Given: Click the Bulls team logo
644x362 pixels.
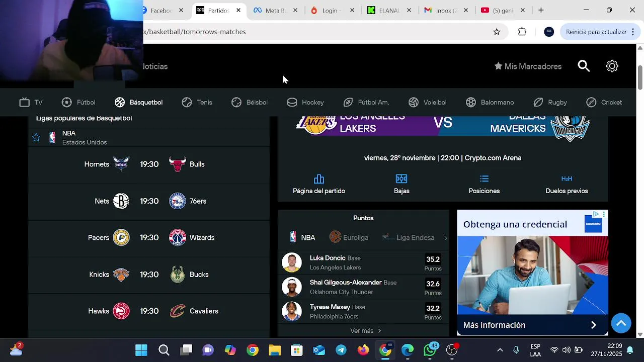Looking at the screenshot, I should [x=177, y=164].
